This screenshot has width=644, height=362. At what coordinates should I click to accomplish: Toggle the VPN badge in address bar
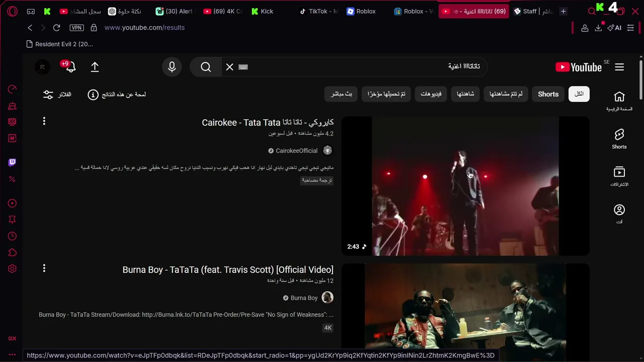[x=76, y=28]
